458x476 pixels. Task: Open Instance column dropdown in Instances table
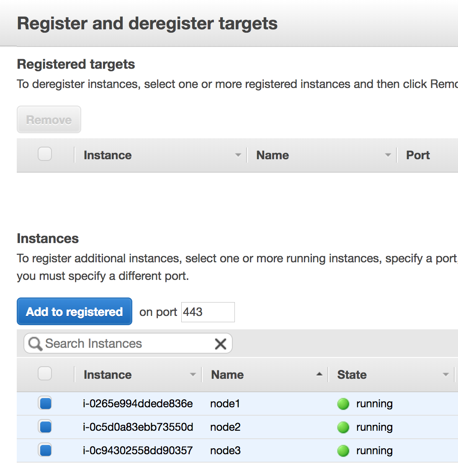point(193,375)
